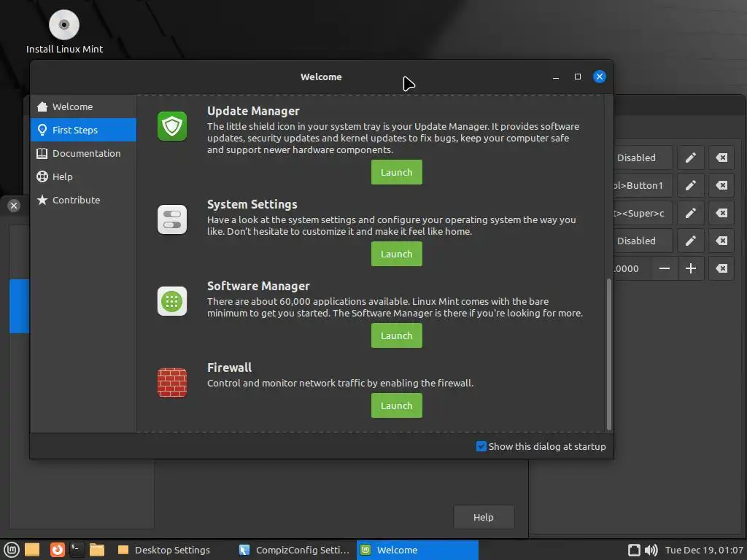Reset the .0000 numeric value in CompizConfig

coord(721,268)
